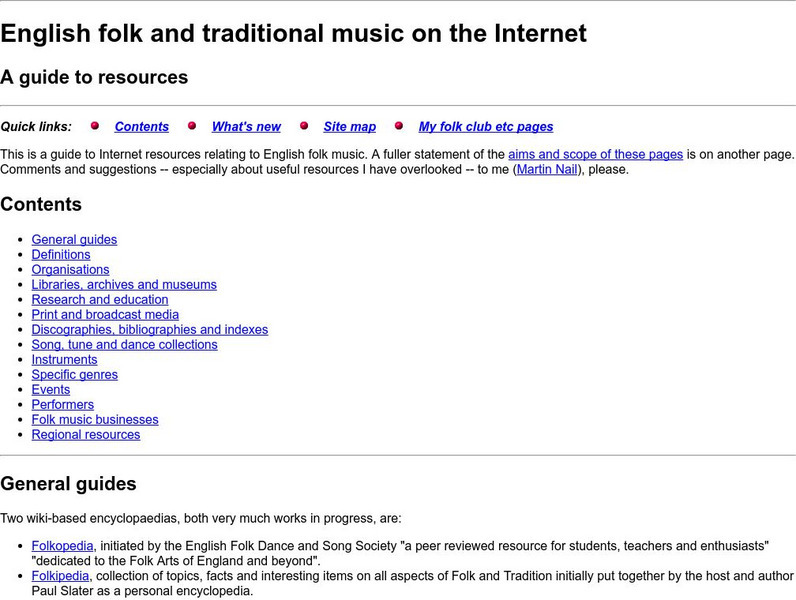Image resolution: width=796 pixels, height=600 pixels.
Task: Select the Research and education link
Action: (x=100, y=299)
